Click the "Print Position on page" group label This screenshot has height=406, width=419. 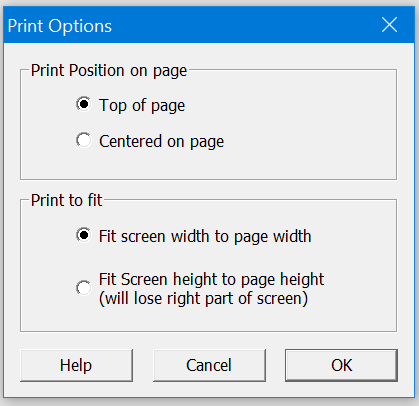pyautogui.click(x=109, y=71)
